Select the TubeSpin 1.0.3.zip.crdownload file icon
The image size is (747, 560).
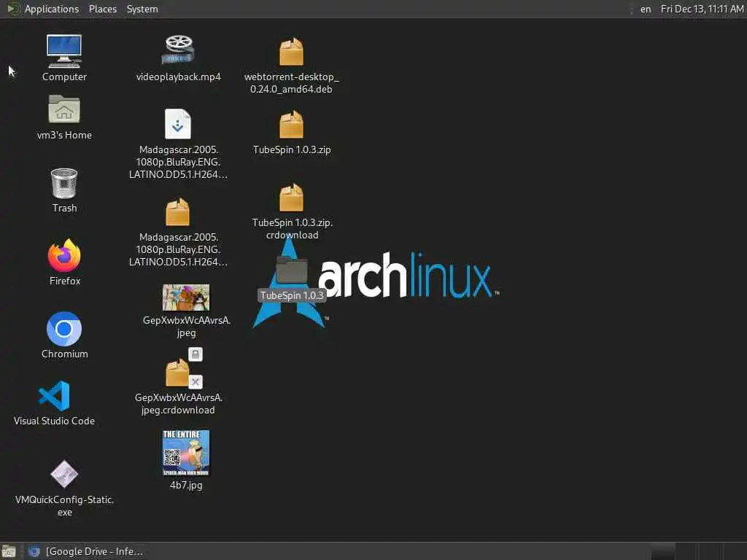point(291,197)
